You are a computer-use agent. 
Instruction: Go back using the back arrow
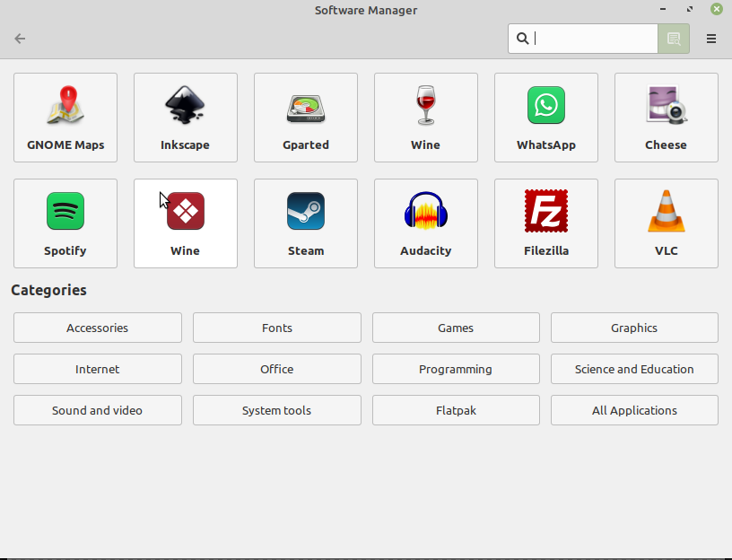[20, 39]
